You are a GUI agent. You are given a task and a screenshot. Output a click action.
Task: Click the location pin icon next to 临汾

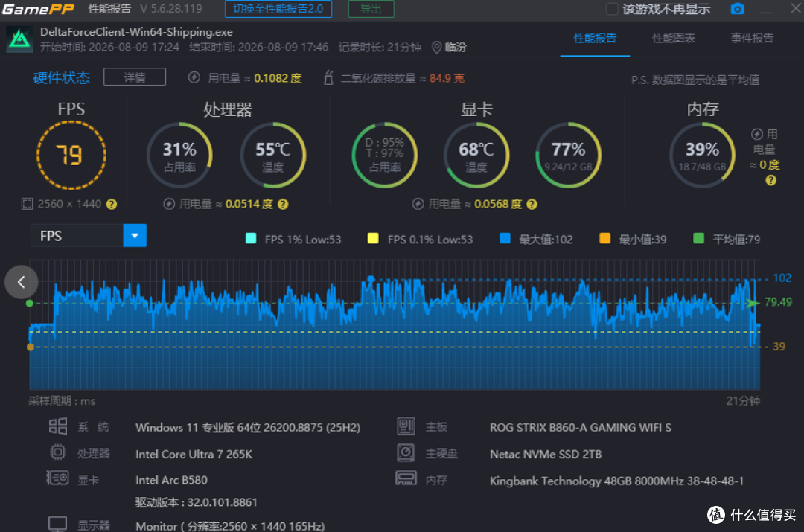coord(436,47)
